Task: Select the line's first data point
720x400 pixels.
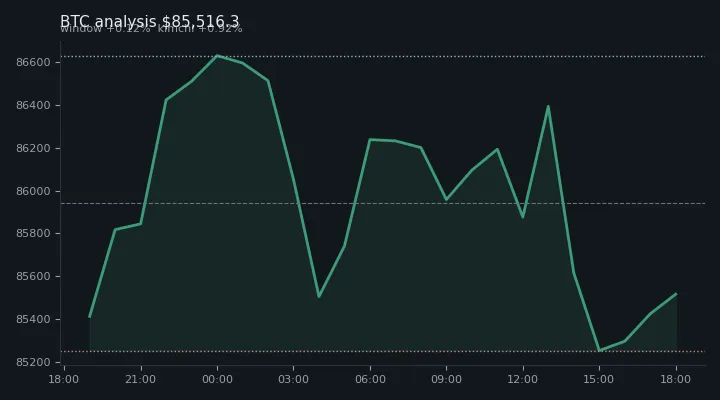Action: [x=90, y=316]
